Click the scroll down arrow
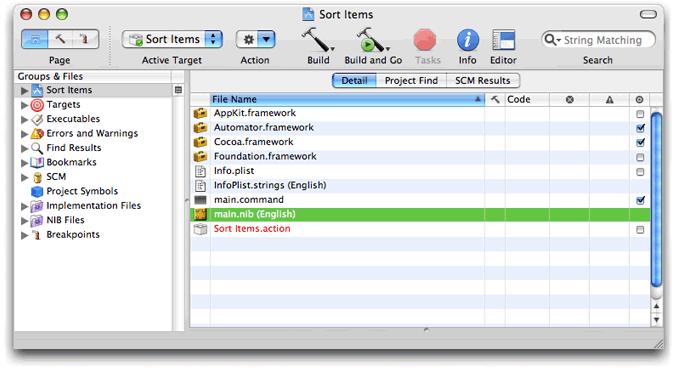678x370 pixels. (x=656, y=320)
